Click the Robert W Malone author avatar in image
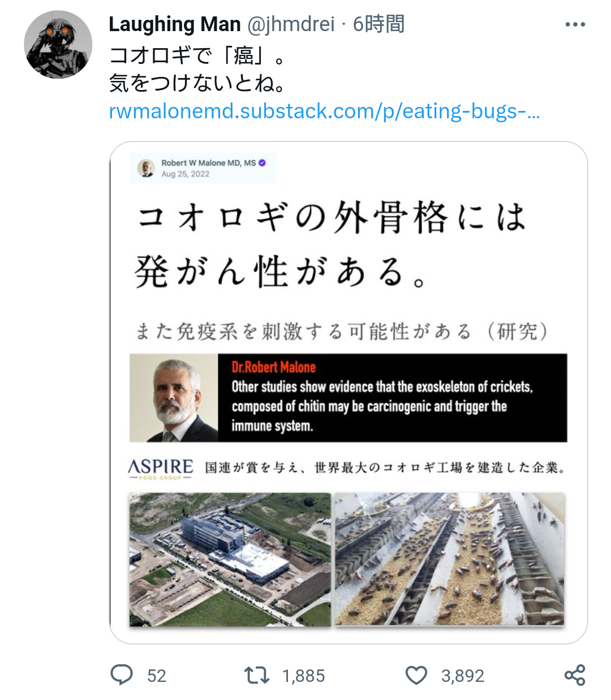 click(147, 168)
